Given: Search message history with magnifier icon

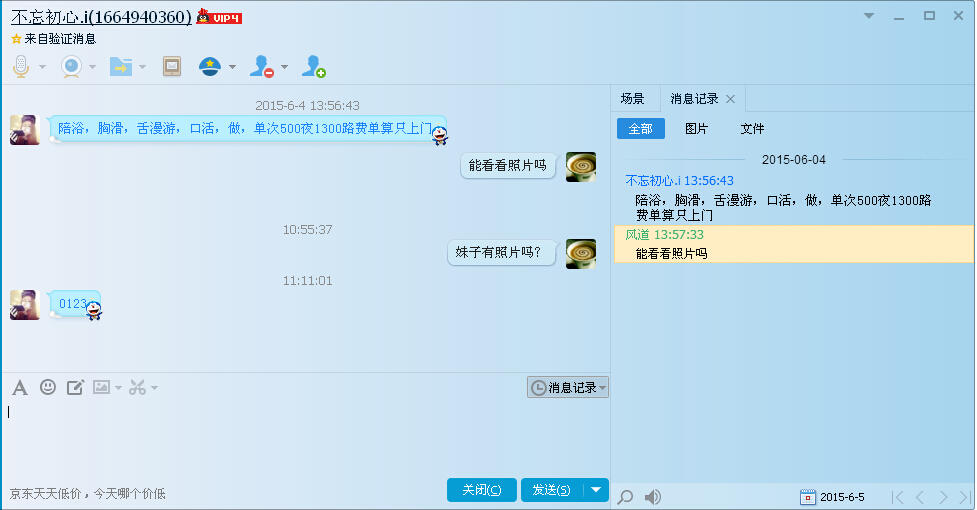Looking at the screenshot, I should pyautogui.click(x=625, y=497).
